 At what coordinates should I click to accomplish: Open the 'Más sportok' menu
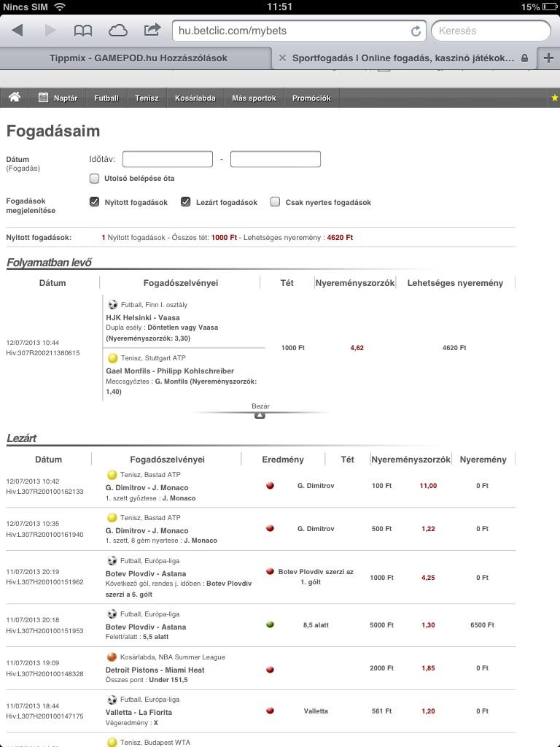[x=254, y=98]
